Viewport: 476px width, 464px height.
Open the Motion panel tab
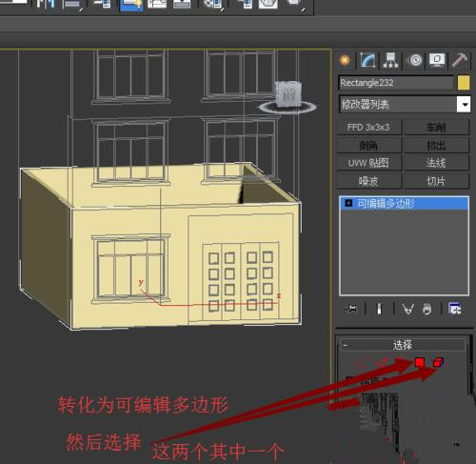click(415, 60)
